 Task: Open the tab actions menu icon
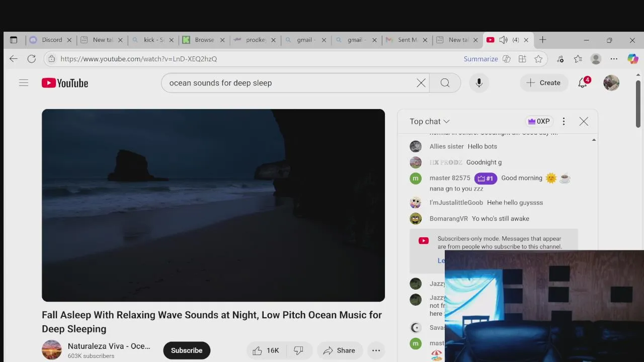point(14,40)
